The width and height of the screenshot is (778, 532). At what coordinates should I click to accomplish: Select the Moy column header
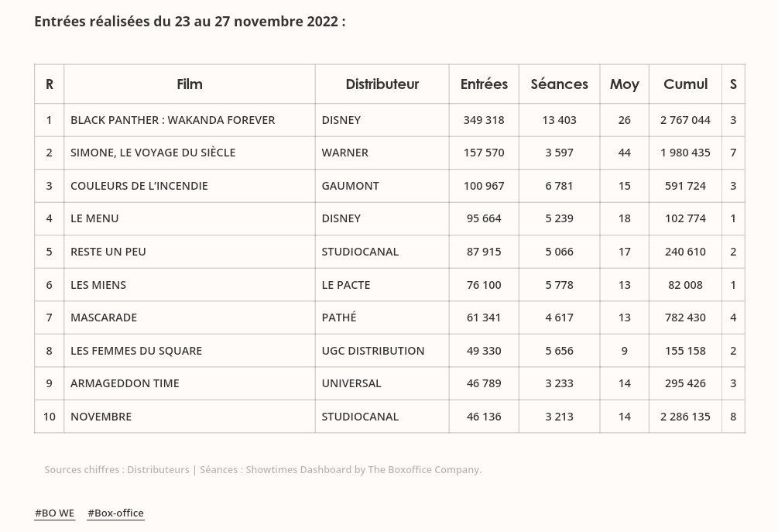[x=624, y=84]
